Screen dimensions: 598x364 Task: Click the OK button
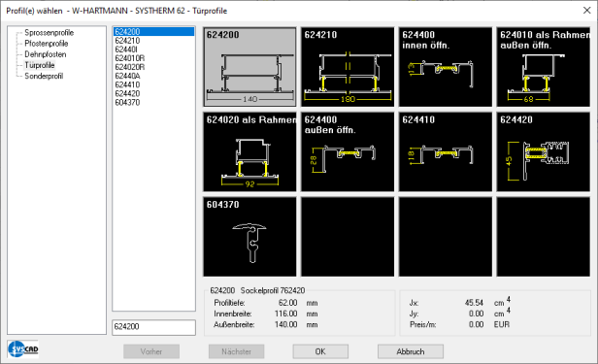(320, 351)
